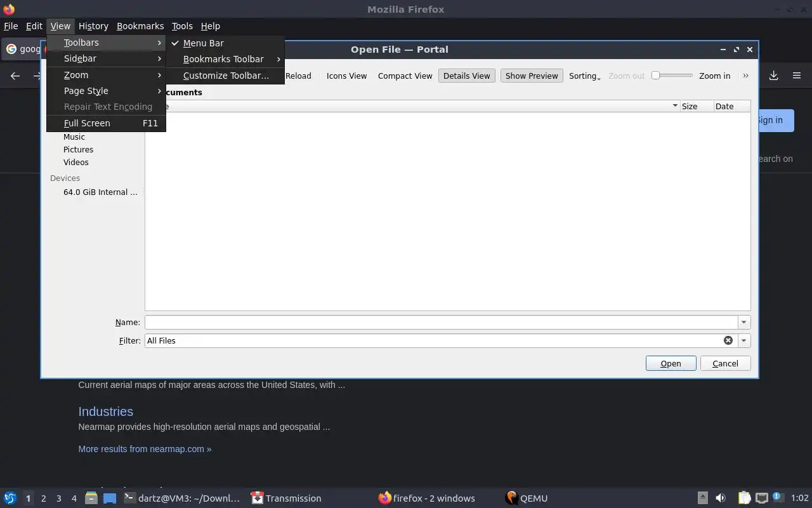Open the Tools menu

pos(182,26)
